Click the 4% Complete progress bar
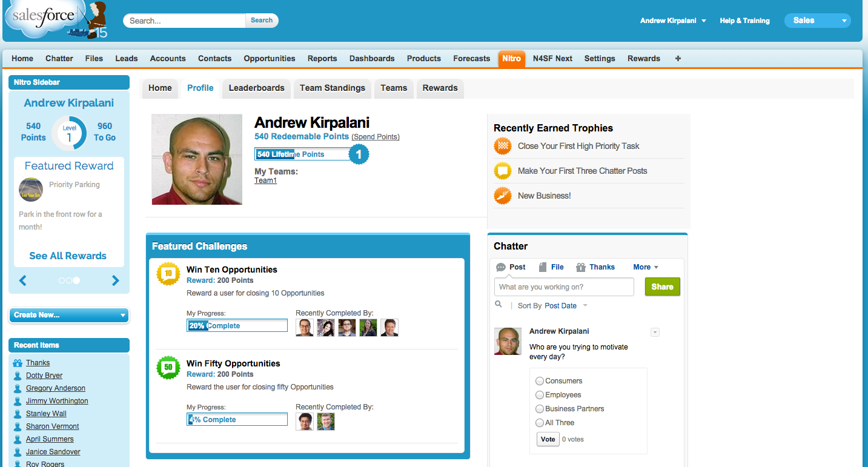868x467 pixels. tap(237, 419)
